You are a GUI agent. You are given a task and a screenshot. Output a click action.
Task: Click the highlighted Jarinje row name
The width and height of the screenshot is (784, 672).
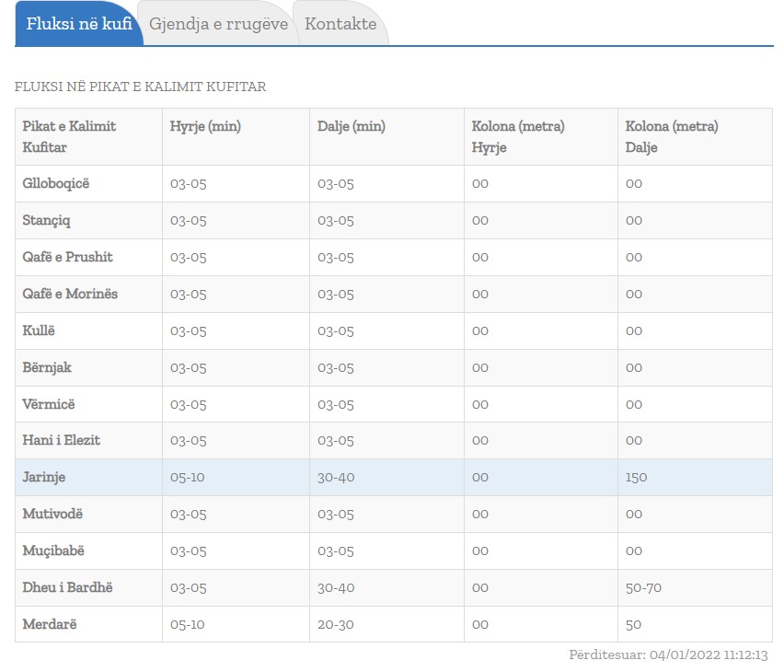click(44, 477)
